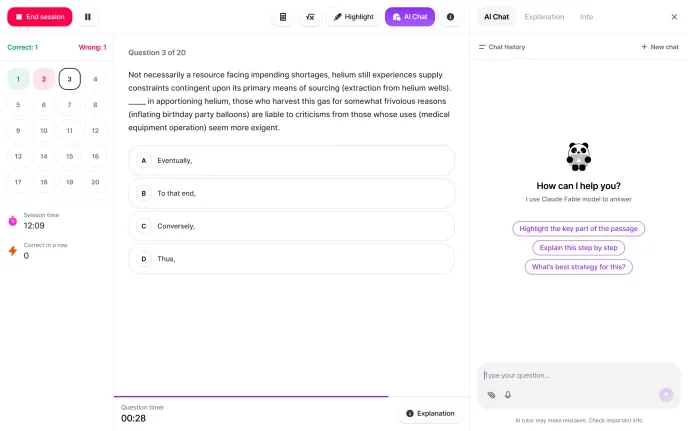Jump to question 4
Image resolution: width=688 pixels, height=431 pixels.
coord(95,79)
